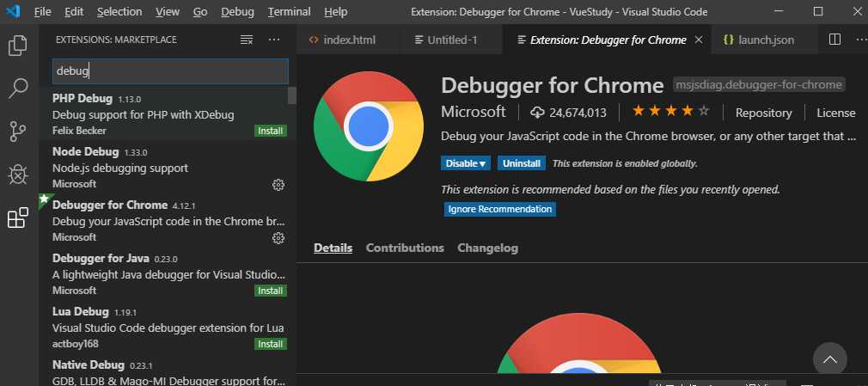Click the VS Code logo icon
The height and width of the screenshot is (386, 868).
(x=13, y=11)
